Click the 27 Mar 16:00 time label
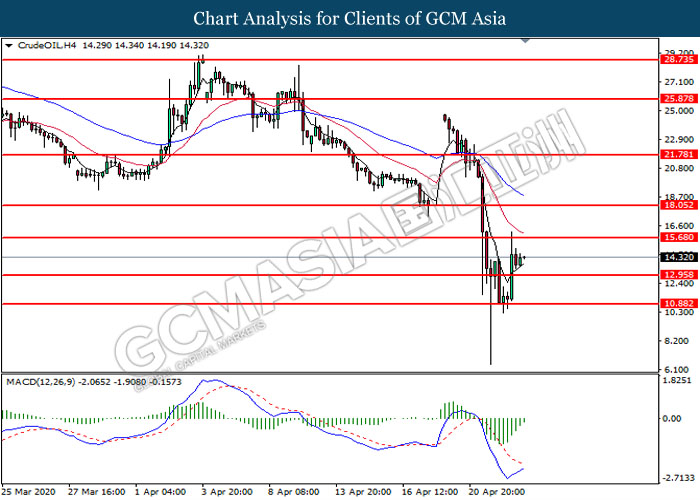This screenshot has height=500, width=700. (96, 492)
